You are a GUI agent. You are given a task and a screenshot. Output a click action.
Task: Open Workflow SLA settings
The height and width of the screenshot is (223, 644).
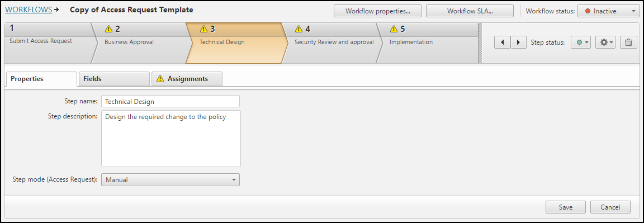(x=470, y=11)
